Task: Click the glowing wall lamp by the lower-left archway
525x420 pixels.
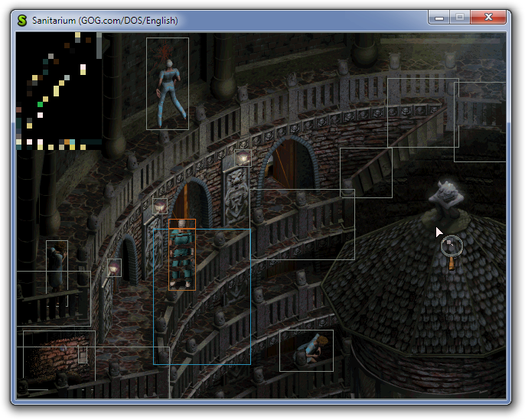Action: [114, 268]
